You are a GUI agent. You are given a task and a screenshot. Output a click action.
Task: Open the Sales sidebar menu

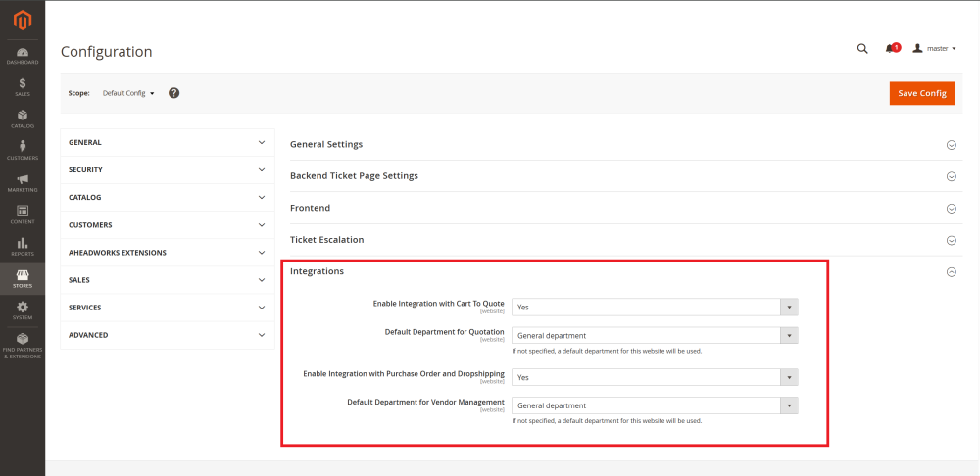point(23,87)
